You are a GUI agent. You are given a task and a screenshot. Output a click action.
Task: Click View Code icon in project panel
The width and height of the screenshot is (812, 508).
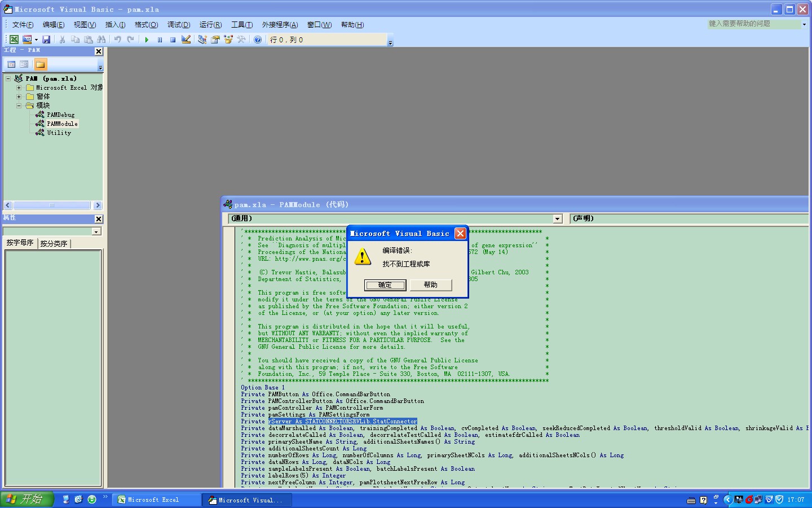11,64
